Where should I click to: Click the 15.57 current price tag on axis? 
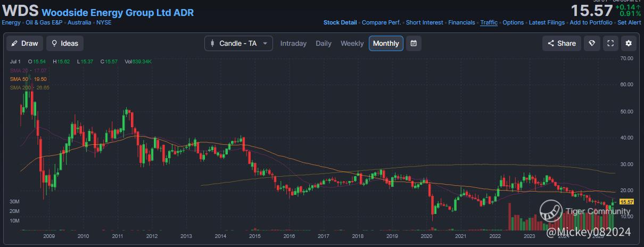tap(627, 202)
